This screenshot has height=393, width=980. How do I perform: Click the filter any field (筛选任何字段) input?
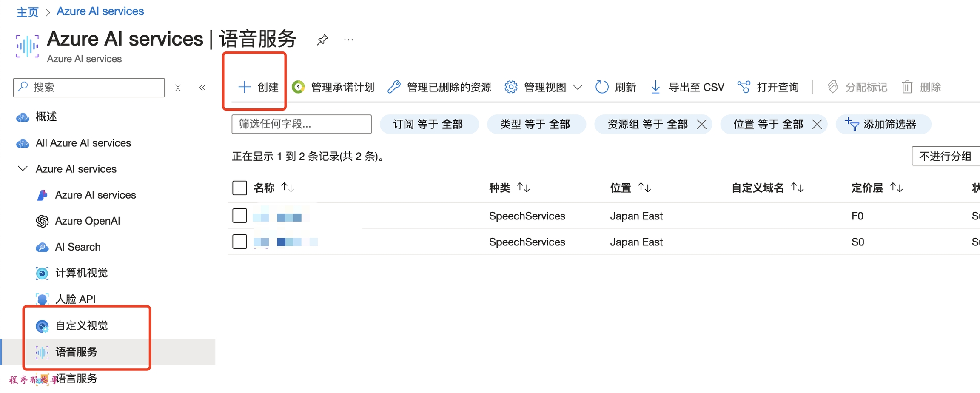301,124
